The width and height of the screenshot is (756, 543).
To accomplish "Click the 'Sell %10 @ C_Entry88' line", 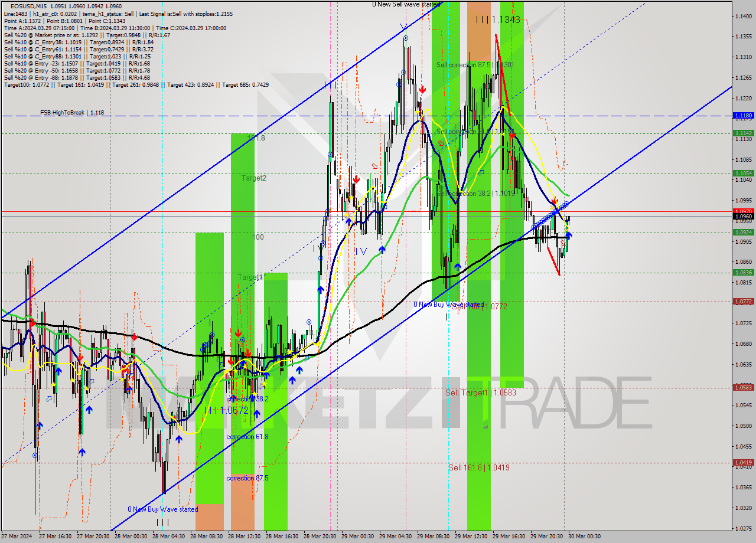I will click(x=77, y=57).
